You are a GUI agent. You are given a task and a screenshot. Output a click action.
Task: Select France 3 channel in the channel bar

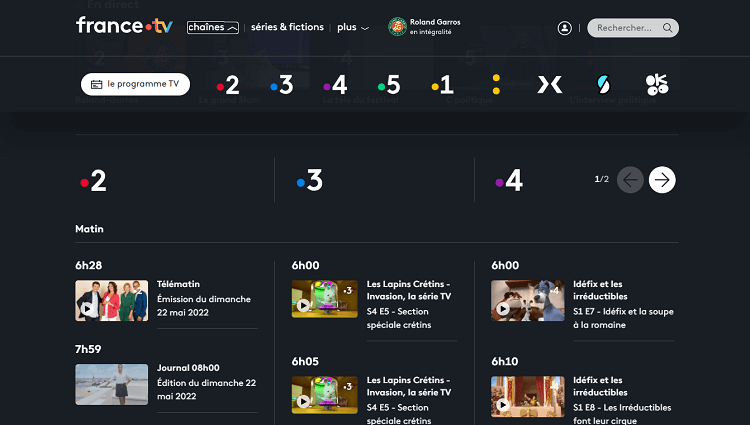click(x=281, y=85)
